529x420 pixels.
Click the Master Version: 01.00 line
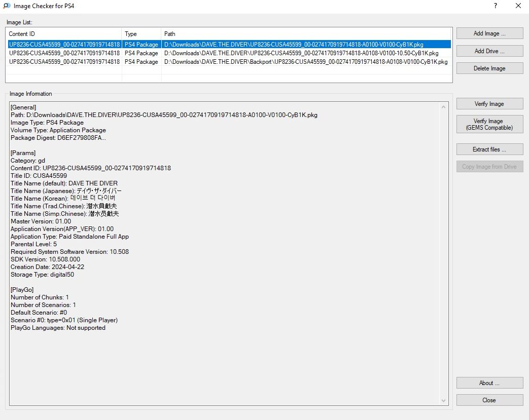pos(41,221)
